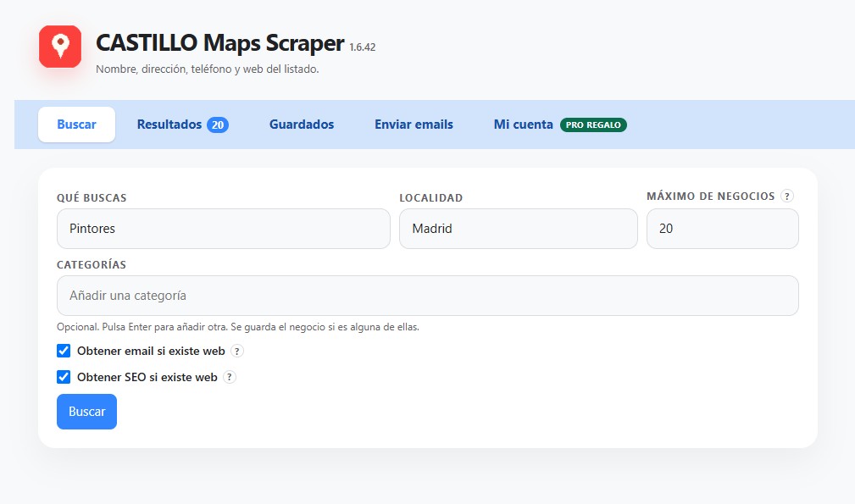This screenshot has height=504, width=855.
Task: Open help icon next to Máximo de negocios
Action: pyautogui.click(x=786, y=197)
